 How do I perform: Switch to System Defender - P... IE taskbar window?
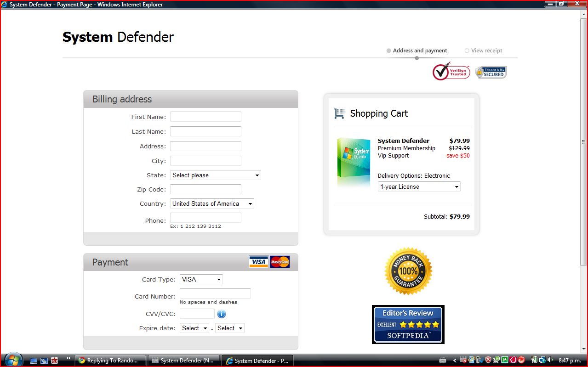(x=257, y=361)
